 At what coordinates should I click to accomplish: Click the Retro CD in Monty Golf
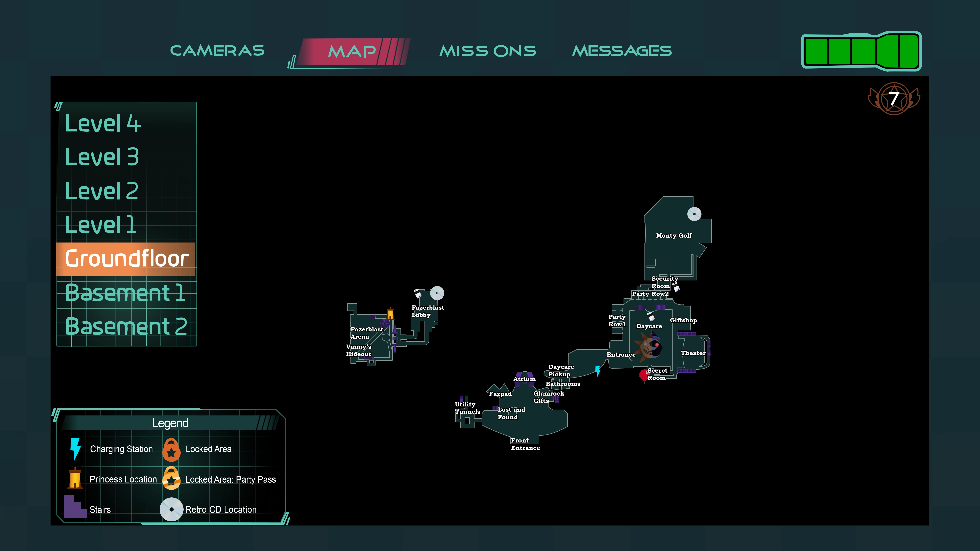tap(694, 214)
